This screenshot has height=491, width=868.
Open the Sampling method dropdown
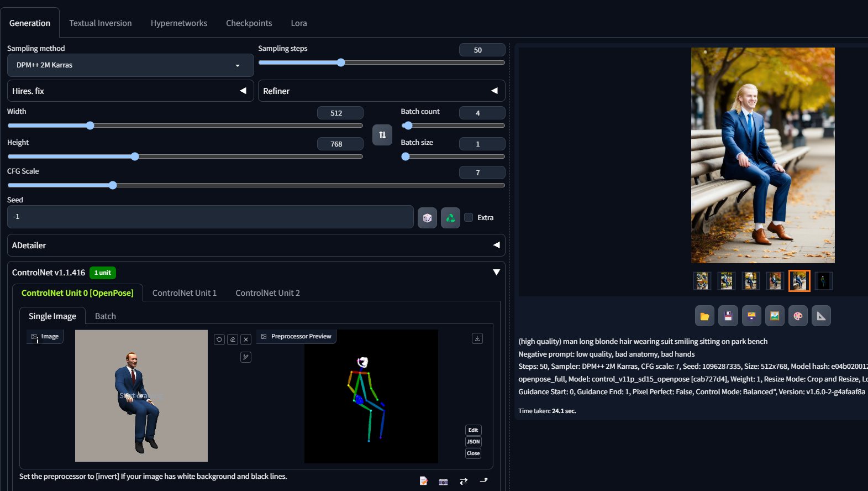130,65
